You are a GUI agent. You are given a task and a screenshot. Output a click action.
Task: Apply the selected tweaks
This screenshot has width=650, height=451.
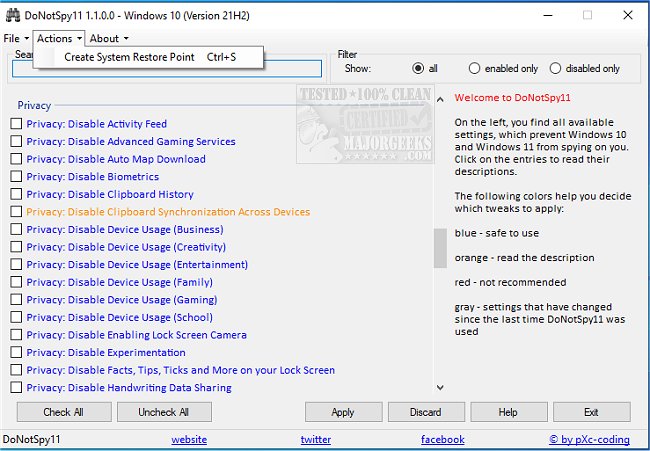coord(343,412)
